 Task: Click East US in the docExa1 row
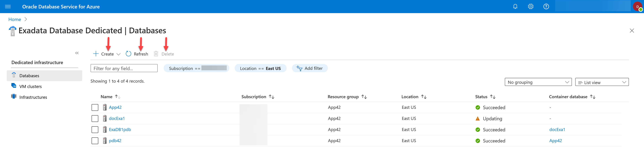[x=409, y=118]
